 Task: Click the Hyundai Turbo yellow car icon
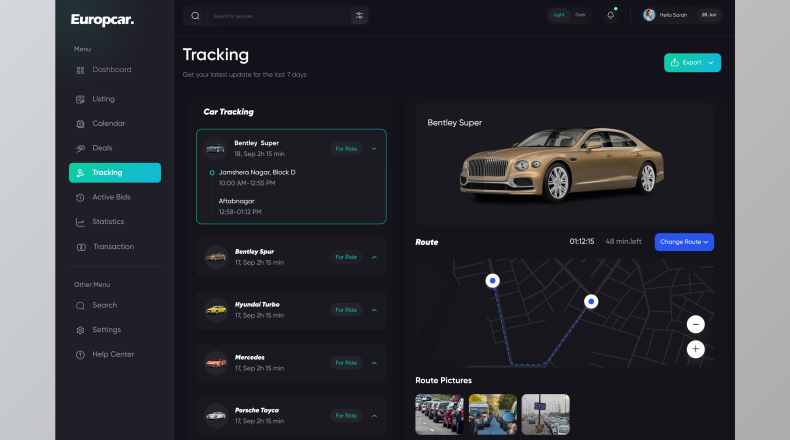[x=215, y=310]
